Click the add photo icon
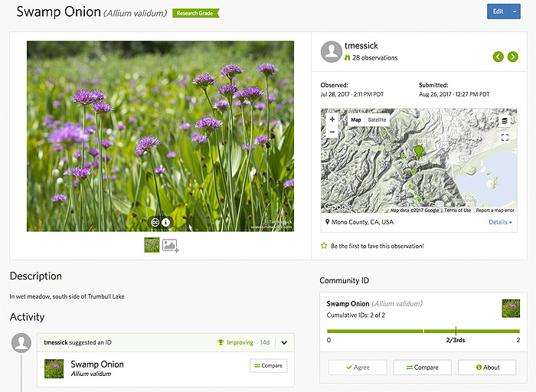The image size is (536, 392). click(x=170, y=245)
